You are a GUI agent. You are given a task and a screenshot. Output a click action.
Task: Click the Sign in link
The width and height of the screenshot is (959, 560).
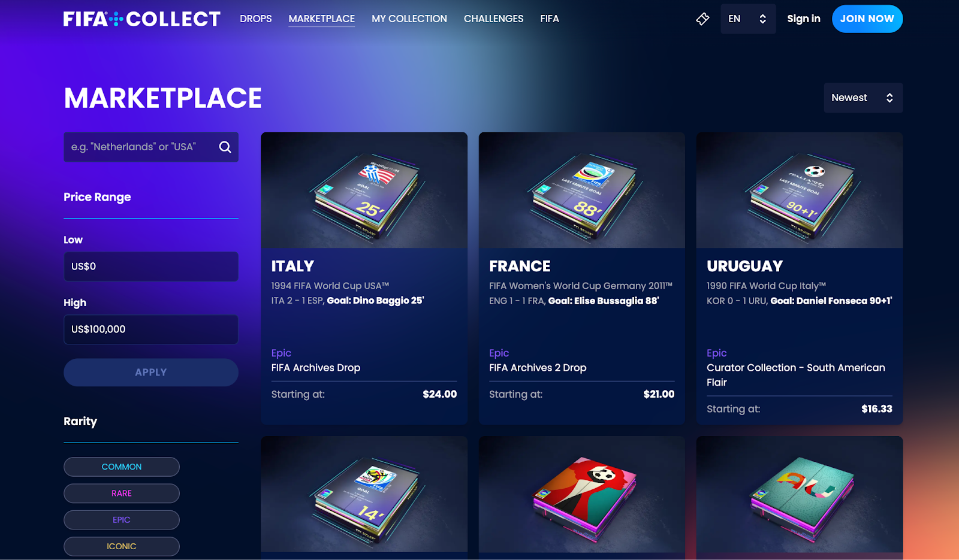(804, 19)
